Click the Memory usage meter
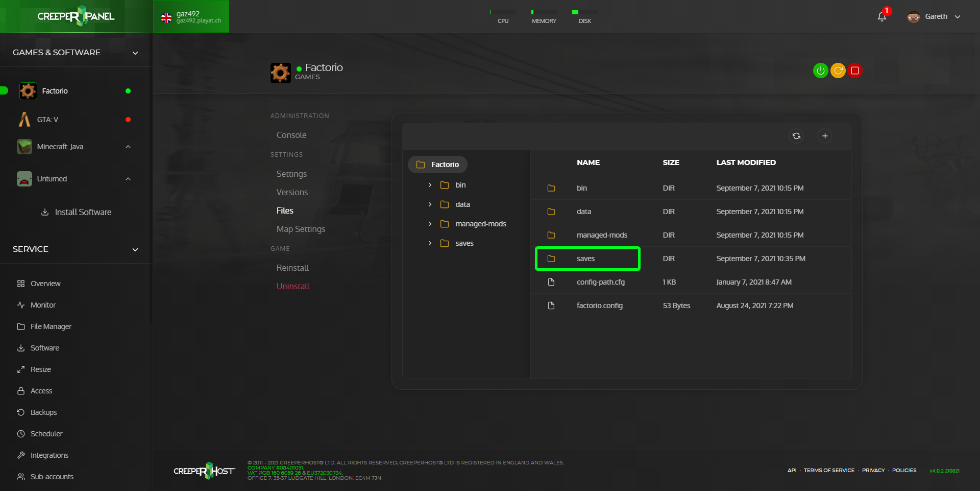 click(x=544, y=17)
